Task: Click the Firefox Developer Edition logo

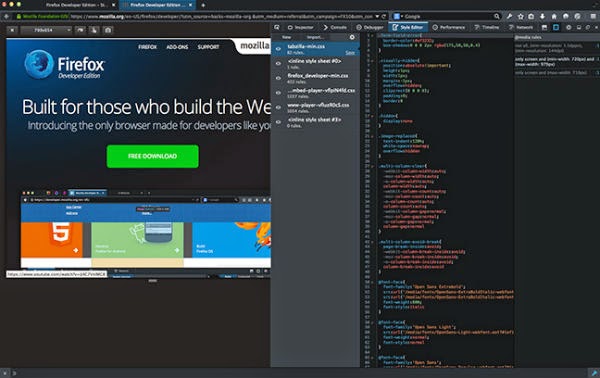Action: click(65, 64)
